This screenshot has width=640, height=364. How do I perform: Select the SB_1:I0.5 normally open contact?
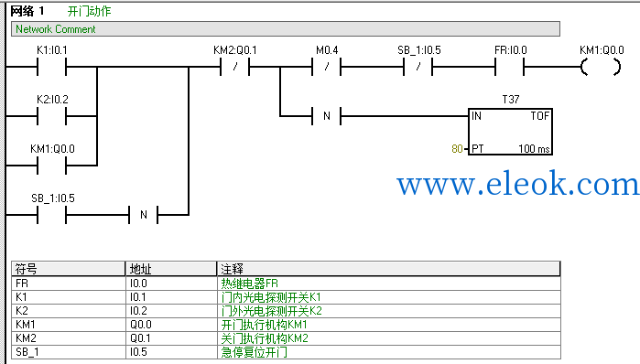(x=51, y=215)
